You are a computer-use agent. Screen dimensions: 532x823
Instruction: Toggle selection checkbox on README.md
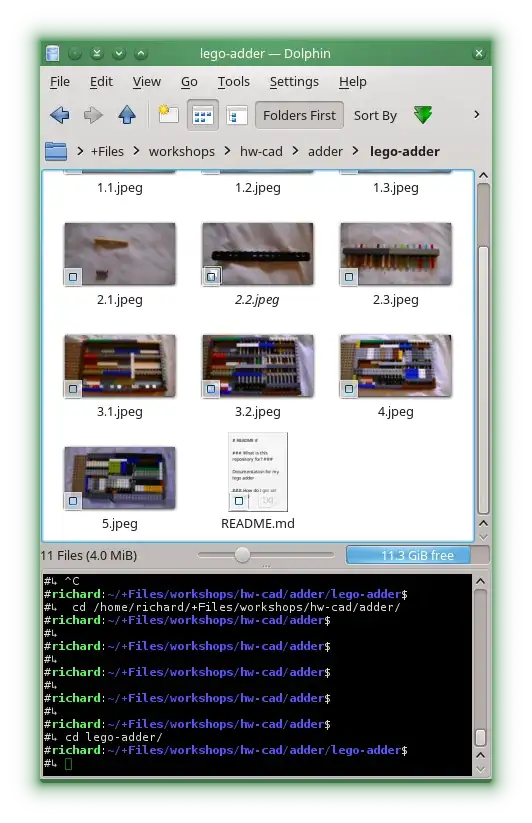[239, 501]
